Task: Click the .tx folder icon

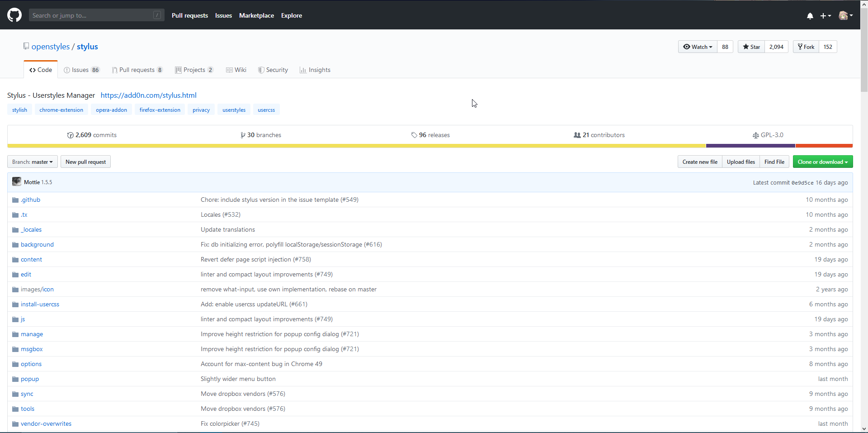Action: (x=15, y=215)
